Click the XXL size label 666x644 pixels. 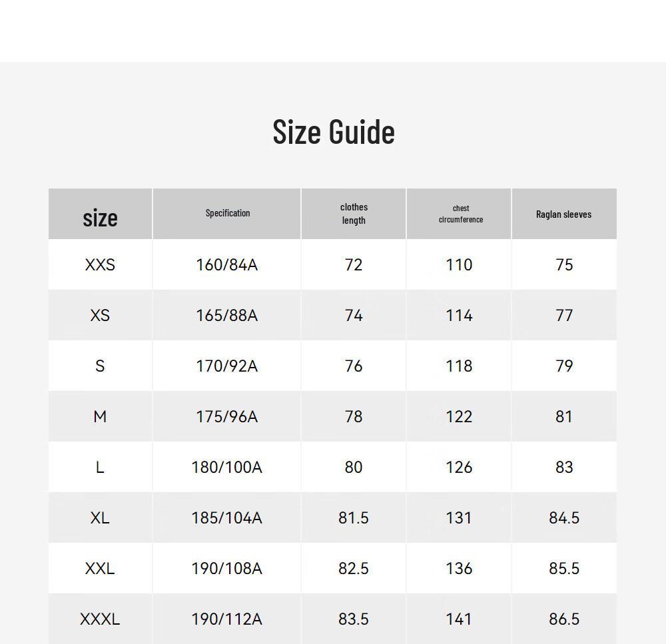pyautogui.click(x=101, y=568)
